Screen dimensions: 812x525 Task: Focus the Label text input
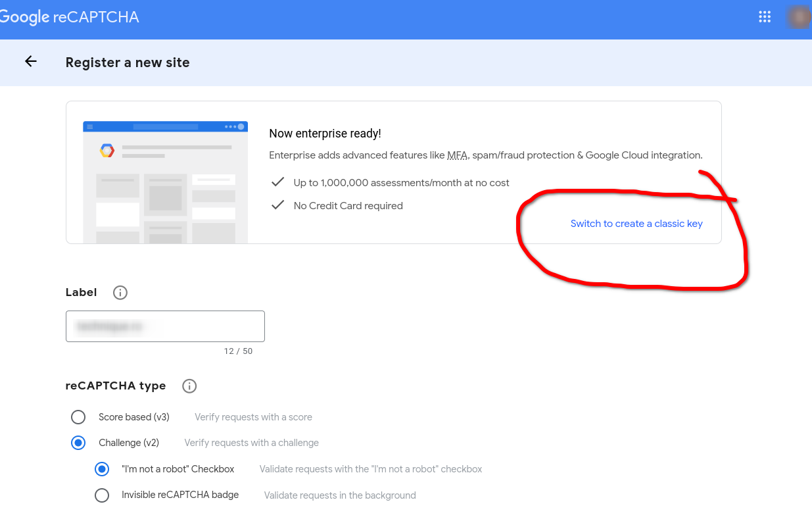tap(165, 326)
